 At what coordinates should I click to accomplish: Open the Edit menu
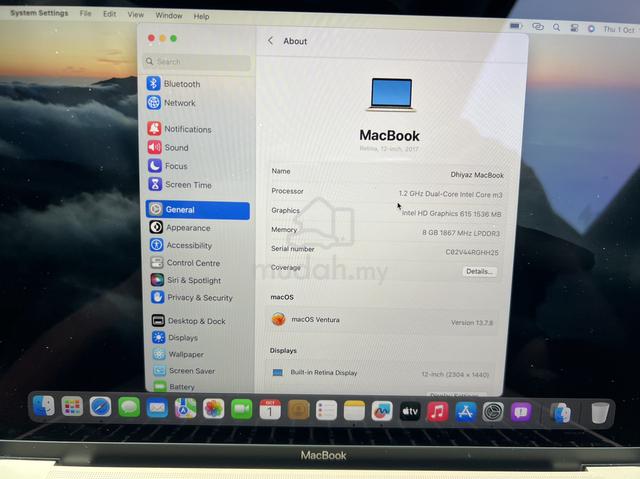click(109, 14)
